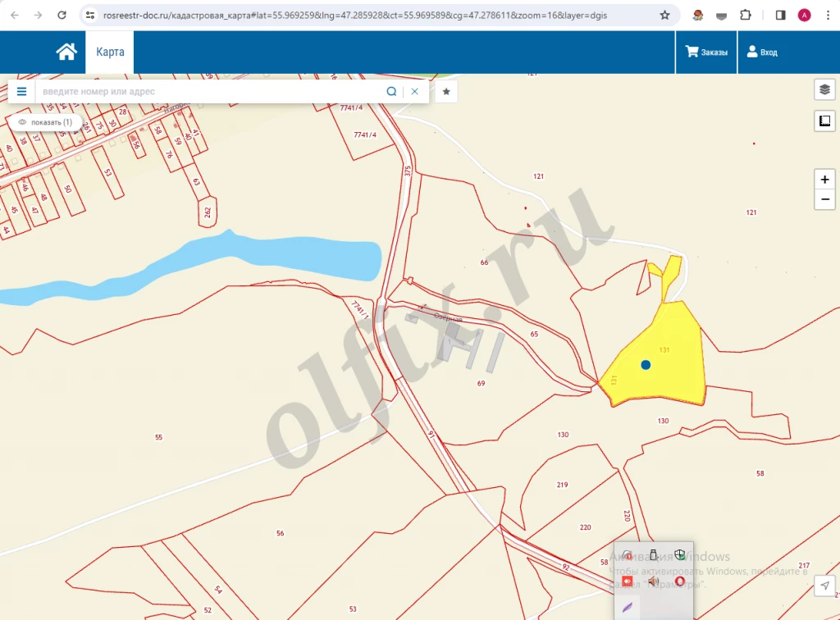
Task: Open favorites with the star button
Action: 446,91
